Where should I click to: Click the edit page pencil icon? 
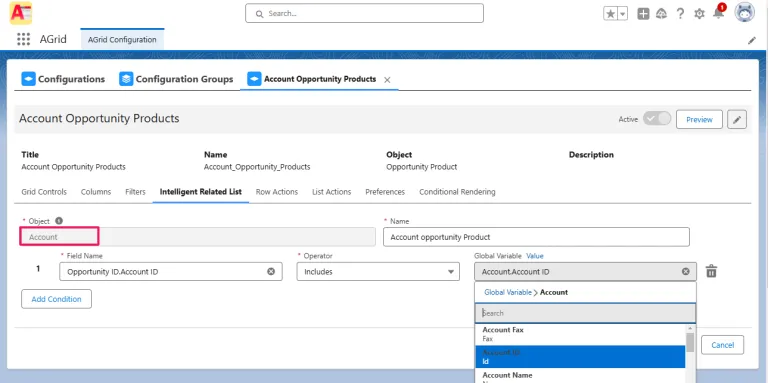(x=752, y=41)
